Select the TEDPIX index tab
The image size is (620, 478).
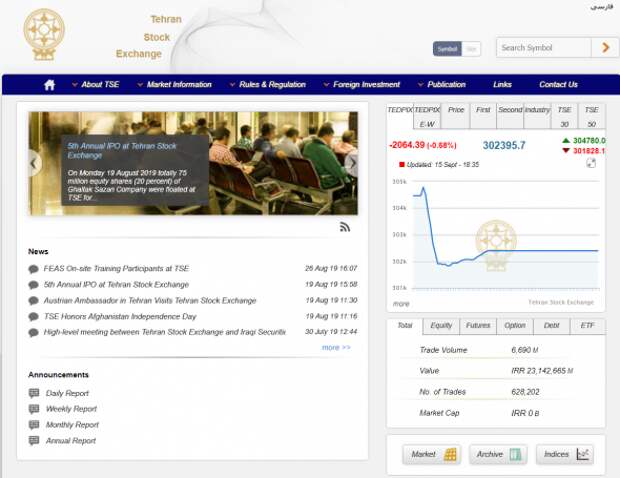pyautogui.click(x=399, y=116)
